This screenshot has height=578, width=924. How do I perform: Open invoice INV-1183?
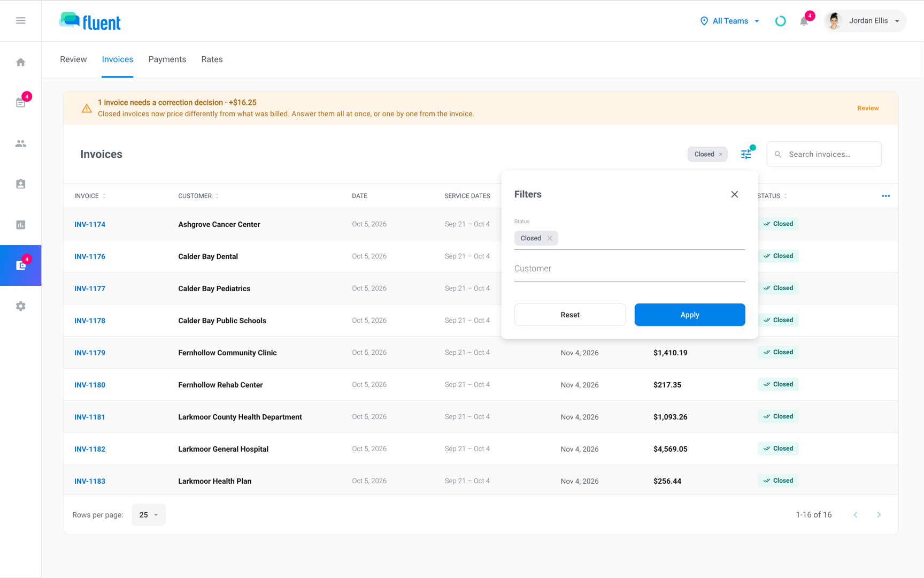tap(90, 481)
